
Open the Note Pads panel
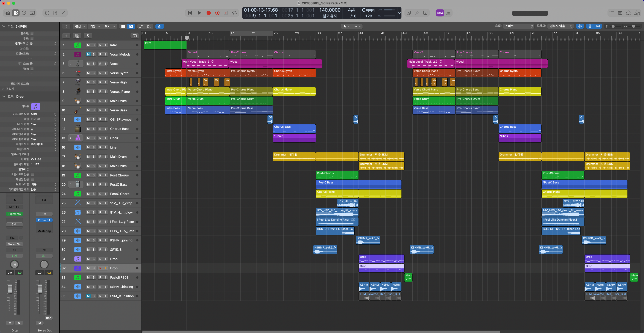pyautogui.click(x=620, y=13)
